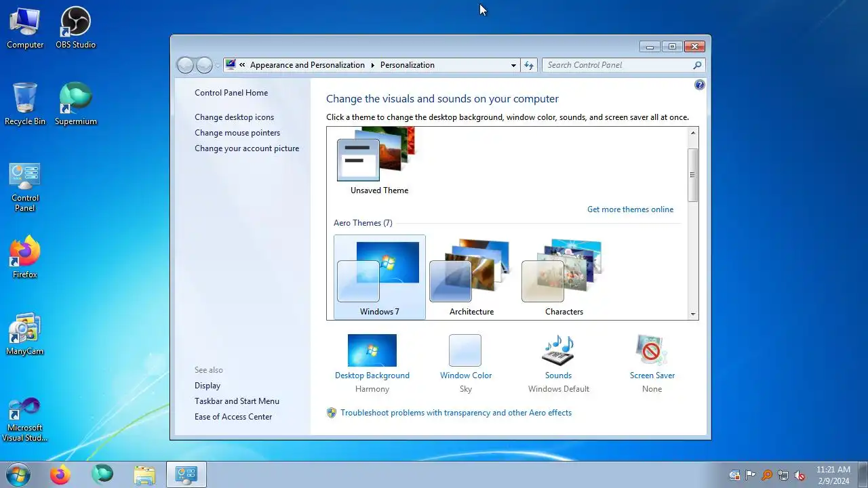The width and height of the screenshot is (868, 488).
Task: Select the Control Panel desktop icon
Action: click(25, 187)
